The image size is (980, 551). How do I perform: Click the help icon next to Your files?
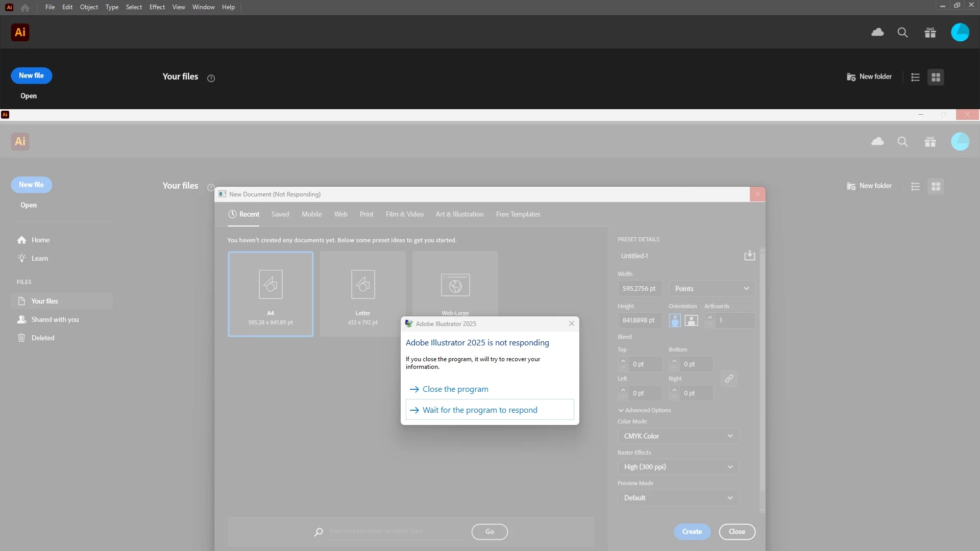tap(211, 78)
